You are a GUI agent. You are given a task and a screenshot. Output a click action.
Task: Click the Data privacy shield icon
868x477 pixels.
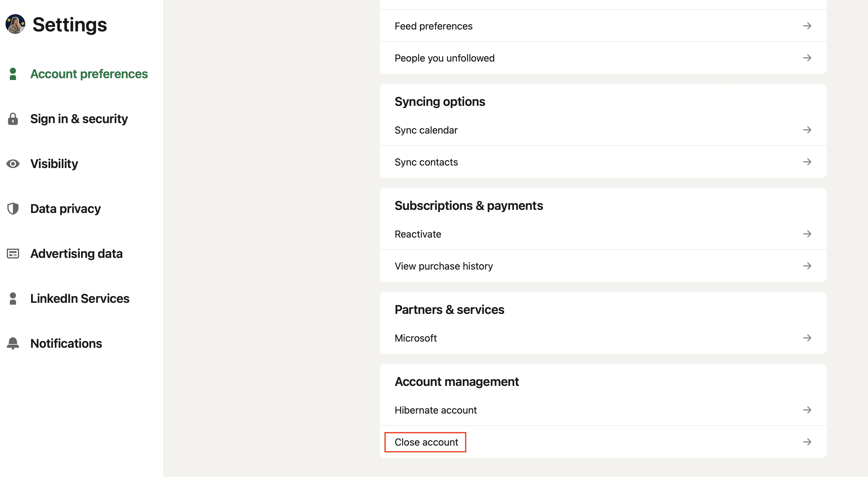pos(14,208)
